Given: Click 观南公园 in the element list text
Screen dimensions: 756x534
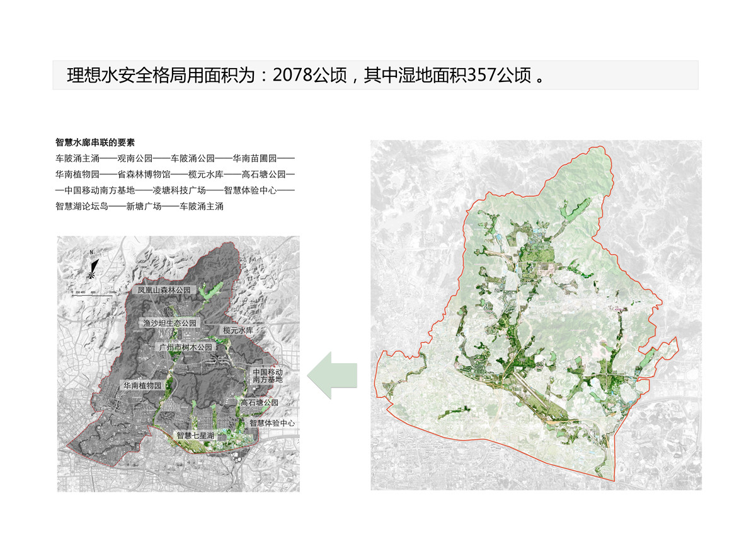Looking at the screenshot, I should click(135, 158).
